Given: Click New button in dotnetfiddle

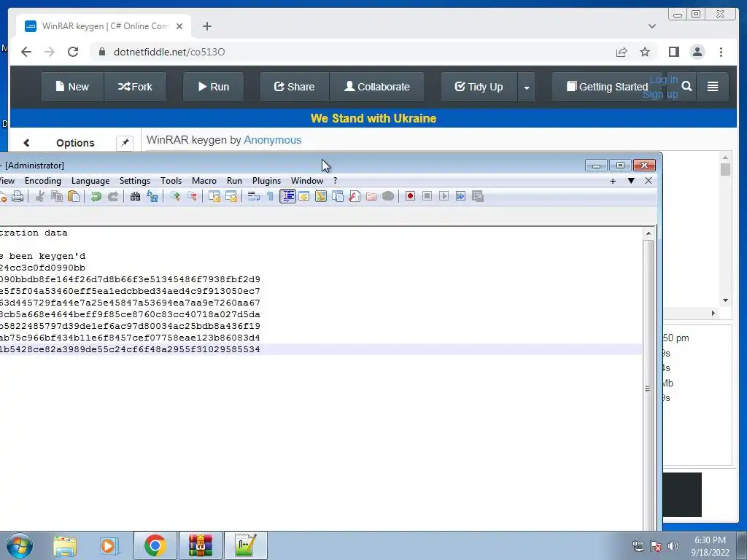Looking at the screenshot, I should (72, 87).
